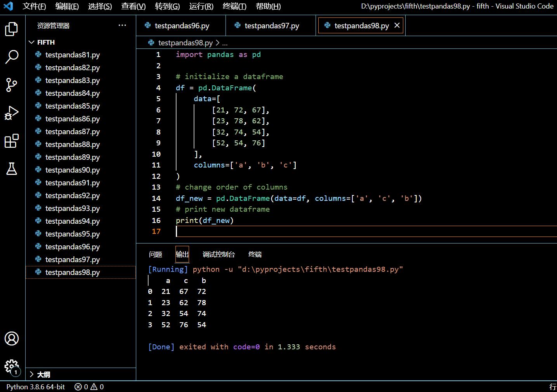The height and width of the screenshot is (392, 557).
Task: Open the Search view in activity bar
Action: click(12, 57)
